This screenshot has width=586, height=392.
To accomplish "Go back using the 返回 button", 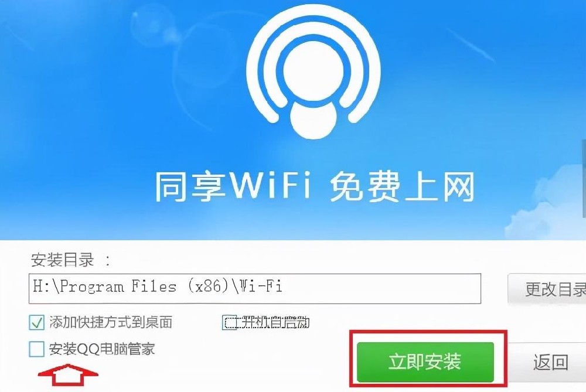I will [550, 362].
